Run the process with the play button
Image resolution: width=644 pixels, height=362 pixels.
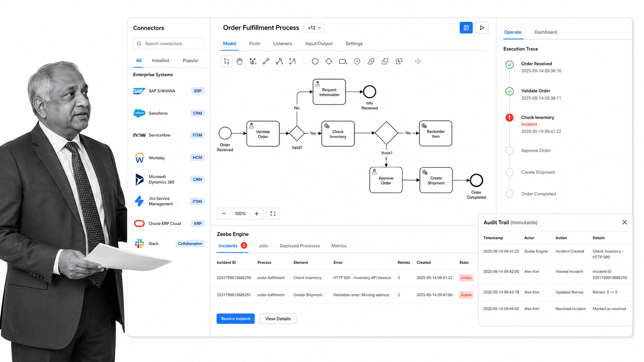click(x=482, y=28)
